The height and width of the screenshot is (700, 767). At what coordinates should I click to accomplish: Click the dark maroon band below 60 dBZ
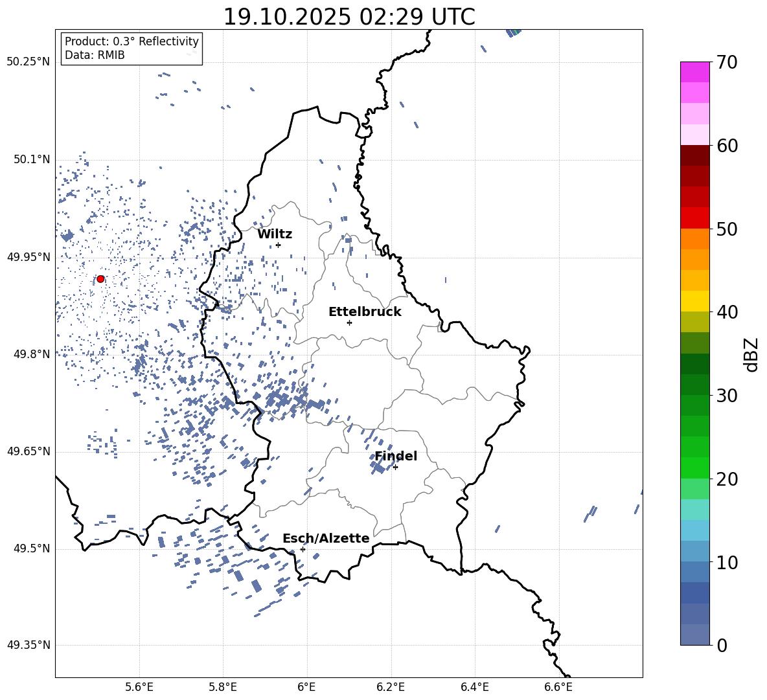[695, 156]
